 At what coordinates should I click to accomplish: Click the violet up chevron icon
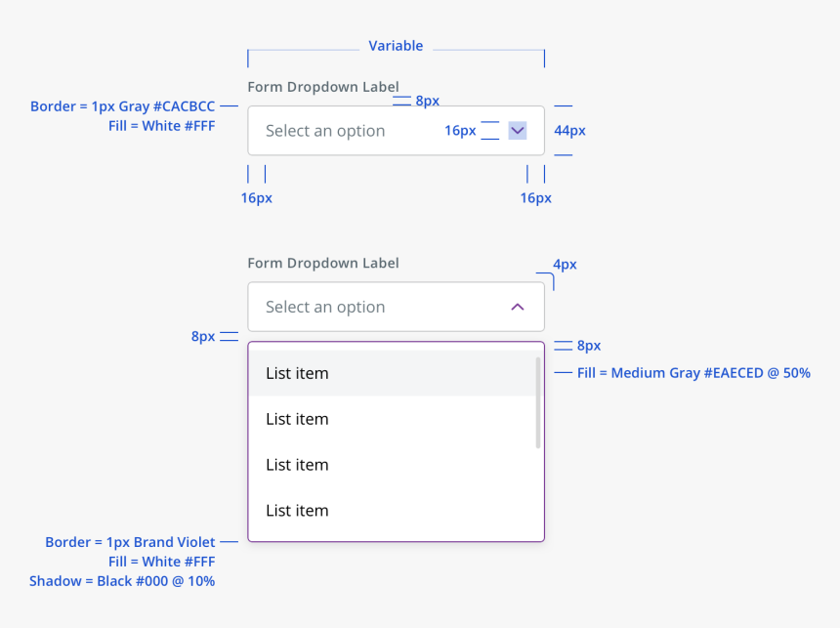[518, 307]
